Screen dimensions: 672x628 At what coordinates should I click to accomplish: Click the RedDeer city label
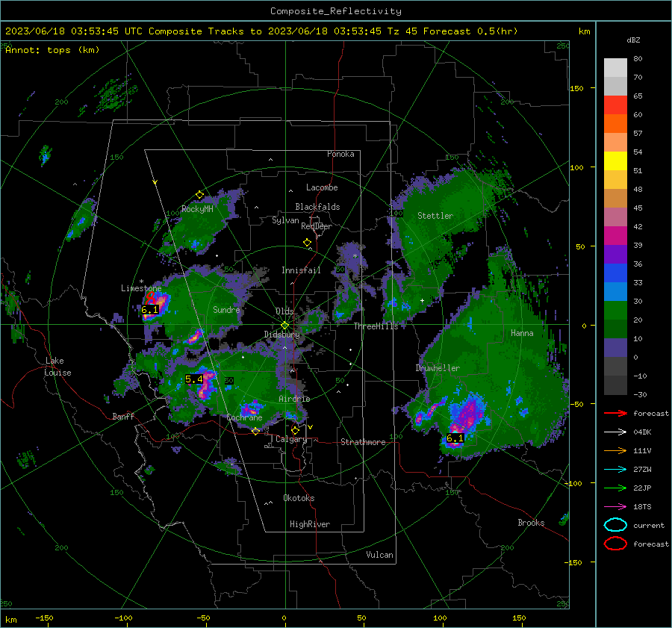(317, 226)
